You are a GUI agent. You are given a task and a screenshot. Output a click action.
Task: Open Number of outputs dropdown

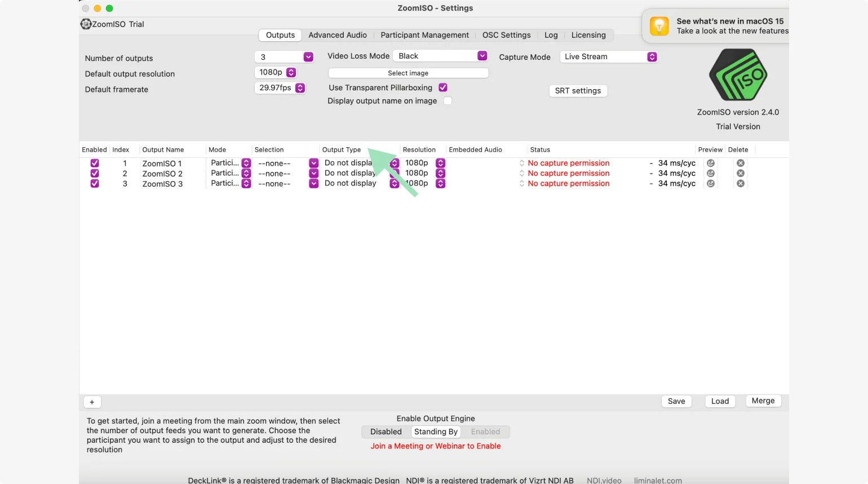pos(284,57)
